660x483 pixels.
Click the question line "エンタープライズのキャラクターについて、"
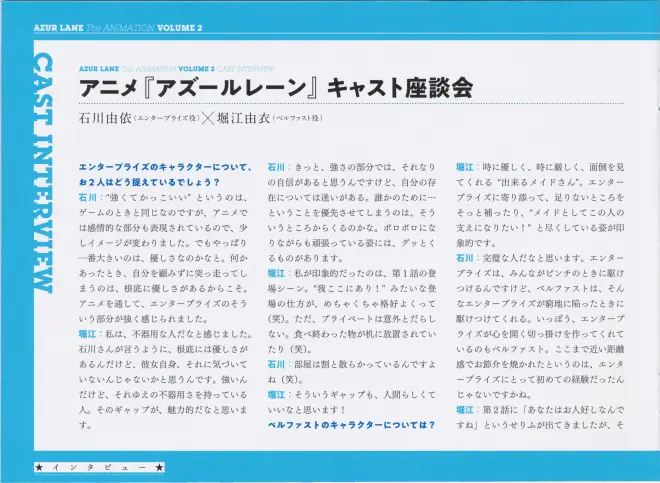click(x=165, y=167)
